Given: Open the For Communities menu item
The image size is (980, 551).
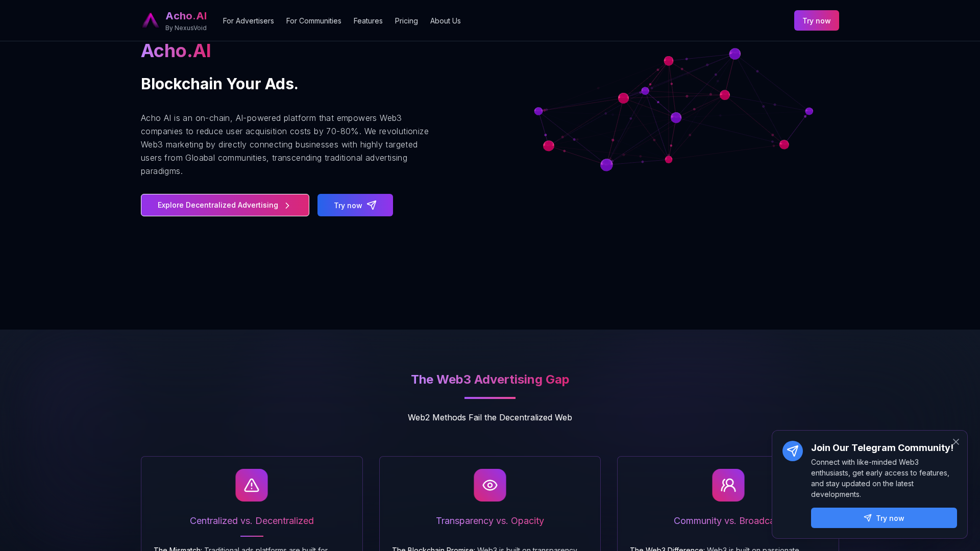Looking at the screenshot, I should pos(313,21).
